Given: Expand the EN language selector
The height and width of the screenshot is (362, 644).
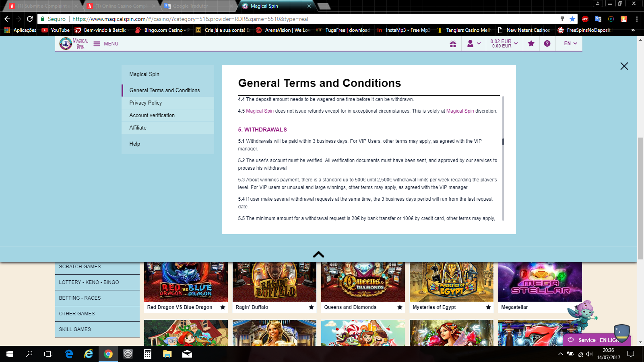Looking at the screenshot, I should pos(570,43).
